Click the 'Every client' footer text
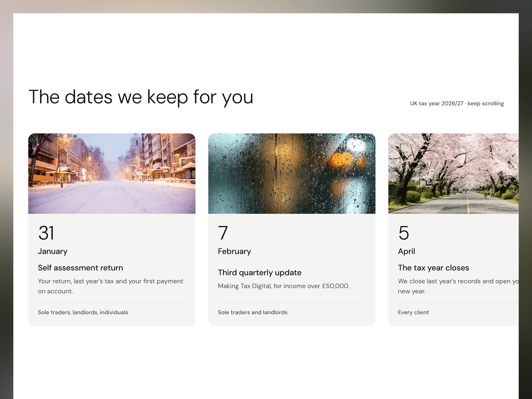The width and height of the screenshot is (532, 399). [x=413, y=312]
